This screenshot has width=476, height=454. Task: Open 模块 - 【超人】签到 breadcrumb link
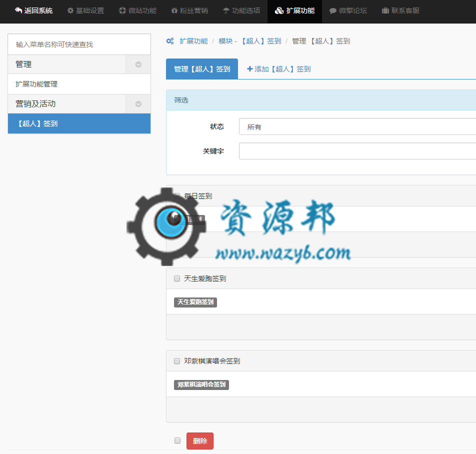(x=250, y=41)
